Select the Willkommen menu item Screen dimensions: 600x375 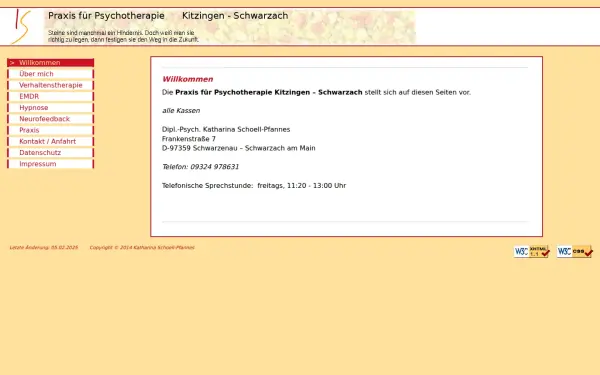tap(51, 63)
